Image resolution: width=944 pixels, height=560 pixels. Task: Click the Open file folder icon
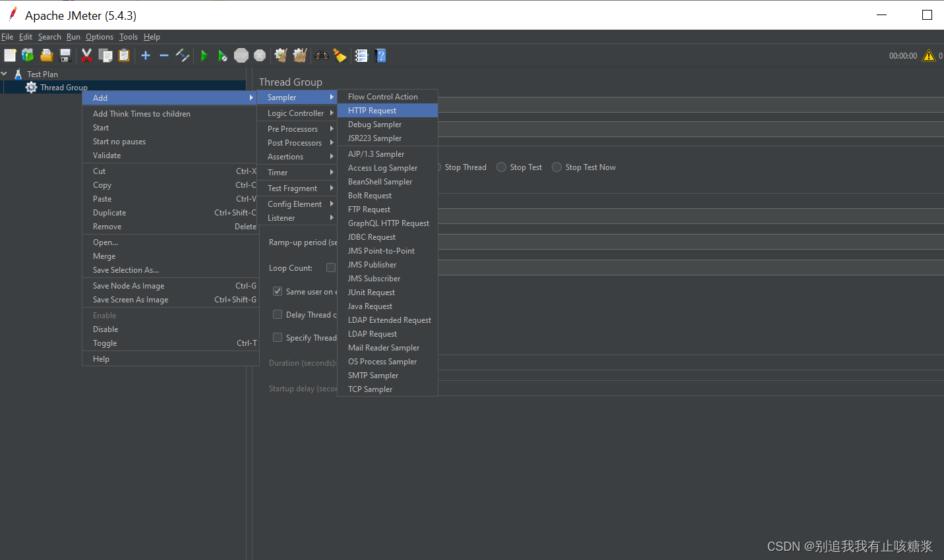pyautogui.click(x=46, y=55)
